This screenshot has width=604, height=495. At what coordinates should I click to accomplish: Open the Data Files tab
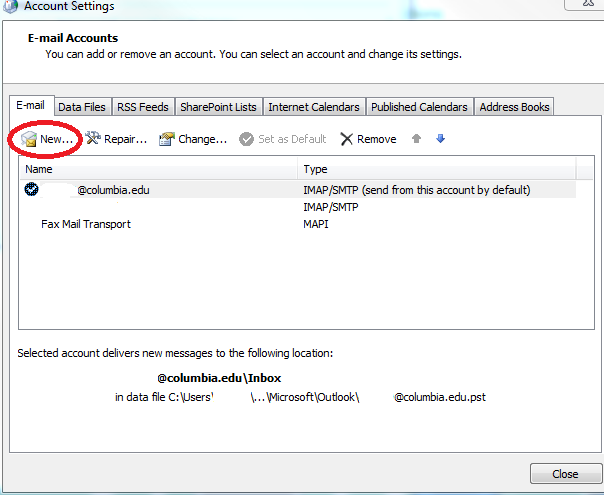[x=82, y=107]
